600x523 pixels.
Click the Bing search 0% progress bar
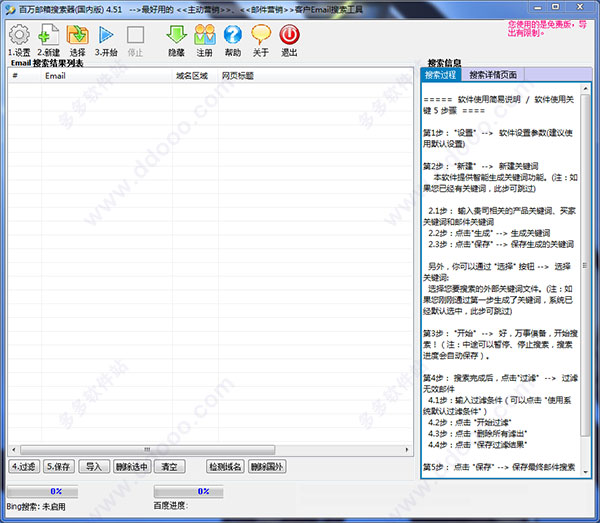42,491
